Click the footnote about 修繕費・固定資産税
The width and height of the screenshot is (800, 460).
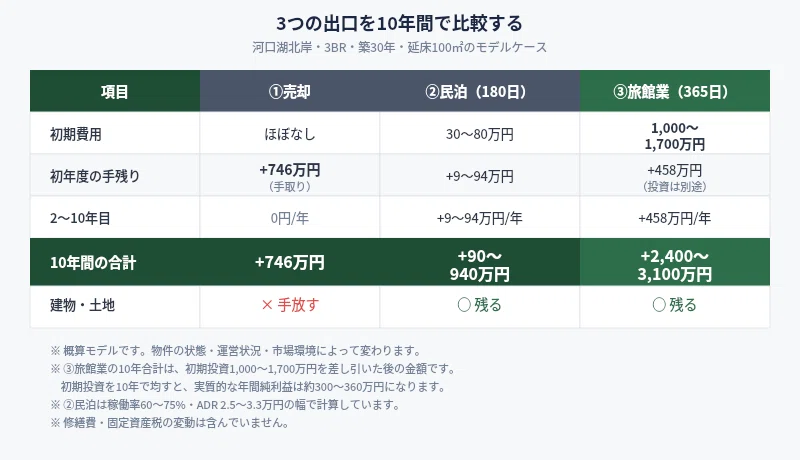(x=170, y=423)
